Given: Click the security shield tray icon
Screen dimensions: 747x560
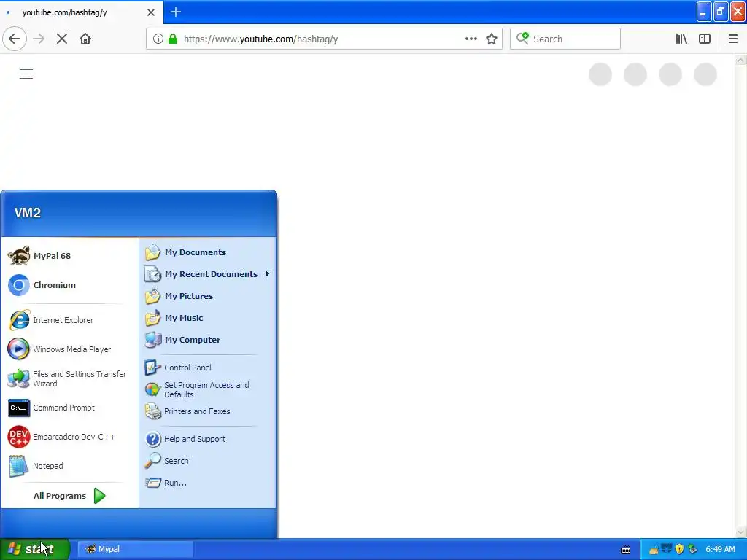Looking at the screenshot, I should [x=679, y=549].
